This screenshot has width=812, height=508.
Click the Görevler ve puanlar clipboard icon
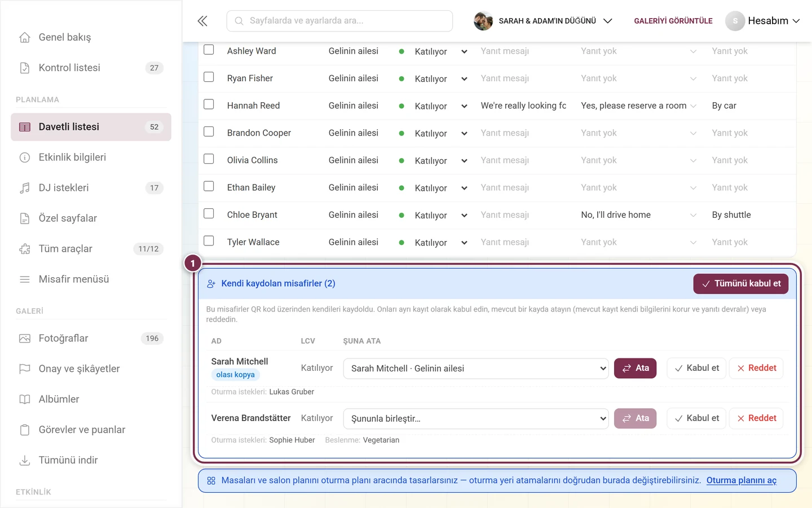(25, 430)
